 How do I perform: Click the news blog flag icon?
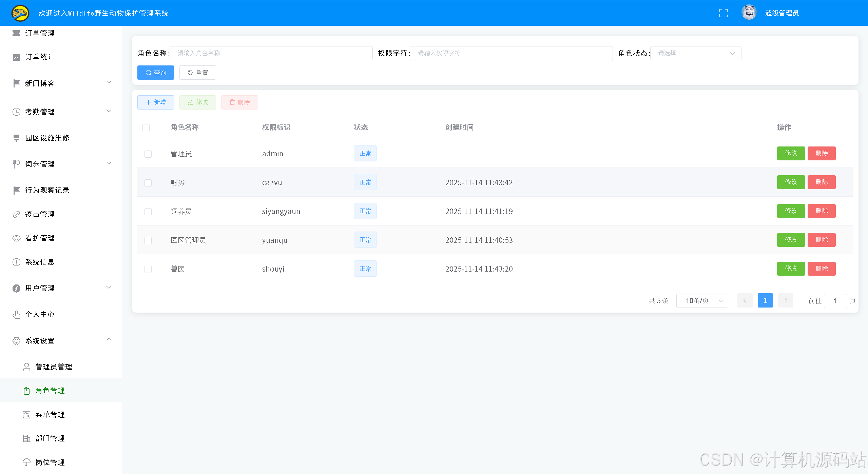[x=16, y=83]
